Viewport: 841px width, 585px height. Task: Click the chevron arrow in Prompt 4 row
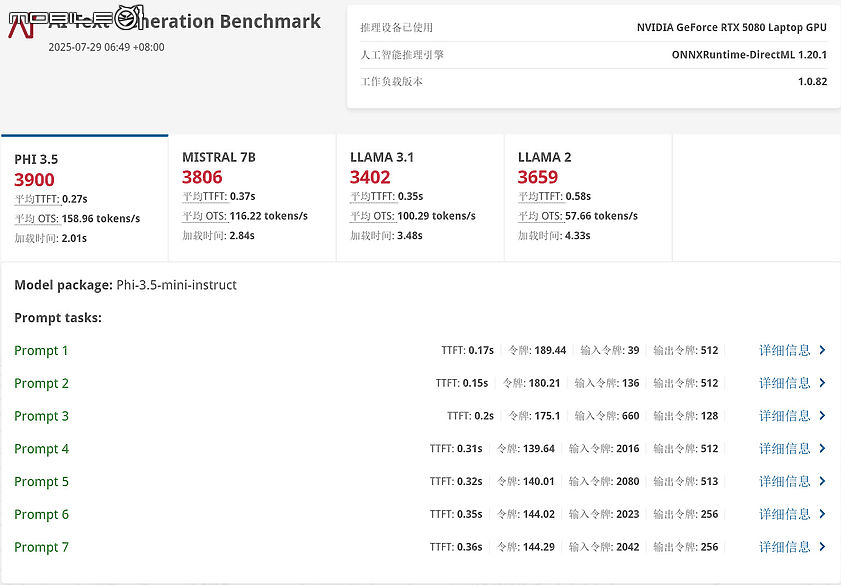click(x=822, y=448)
